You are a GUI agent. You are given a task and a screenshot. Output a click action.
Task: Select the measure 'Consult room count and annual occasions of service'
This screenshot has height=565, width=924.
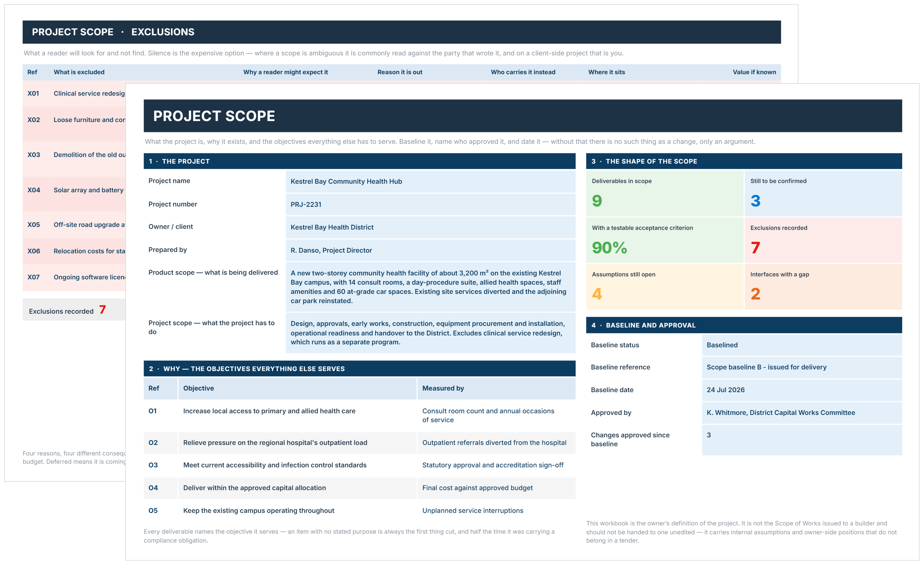pyautogui.click(x=488, y=415)
